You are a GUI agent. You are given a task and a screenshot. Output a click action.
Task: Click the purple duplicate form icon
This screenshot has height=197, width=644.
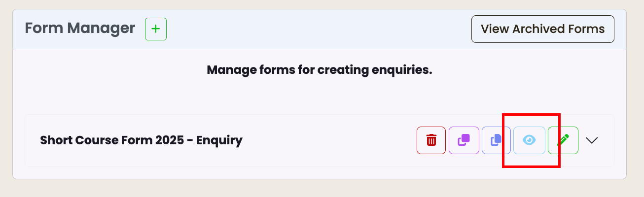point(464,140)
